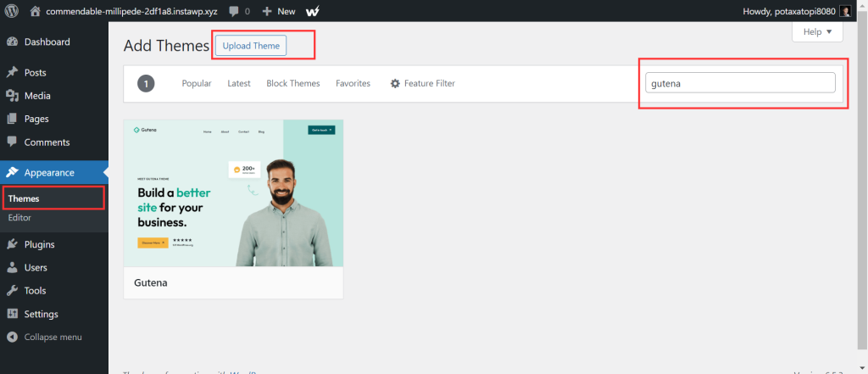Click the Plugins plug icon

(x=12, y=244)
